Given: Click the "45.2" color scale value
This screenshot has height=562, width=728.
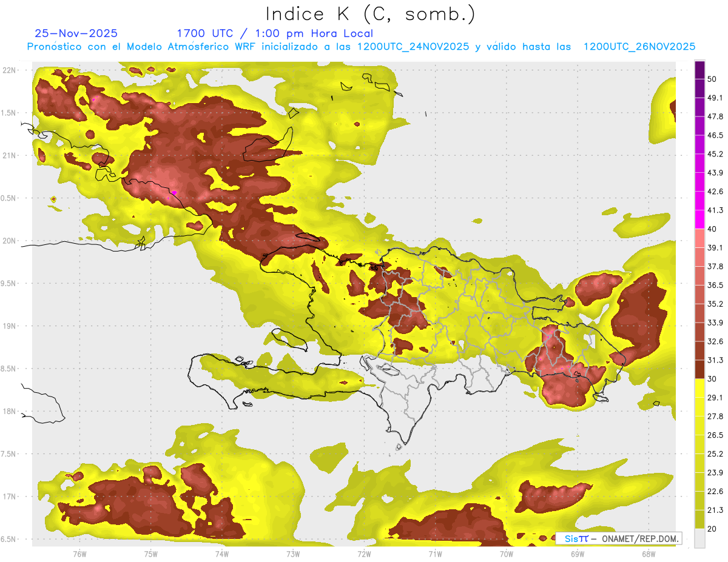Looking at the screenshot, I should (715, 154).
